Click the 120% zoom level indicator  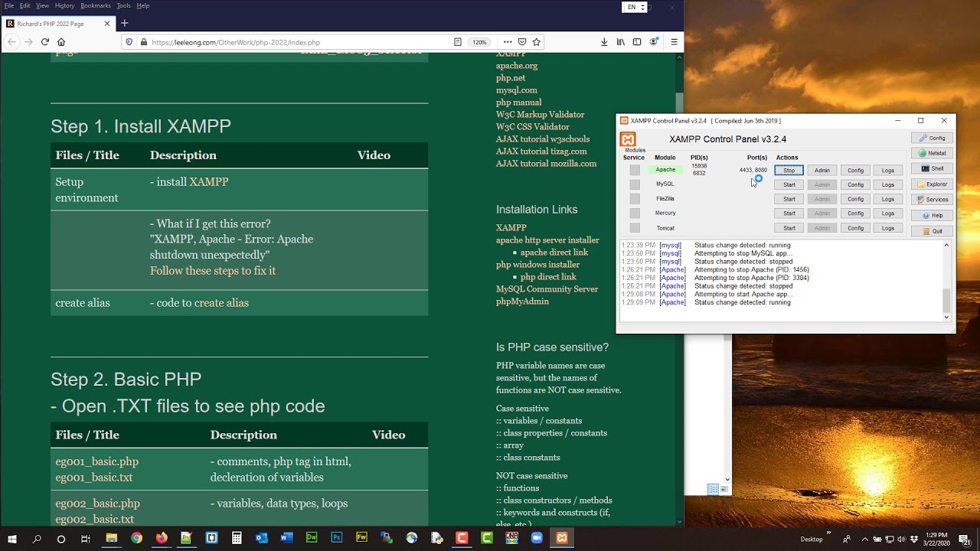coord(479,42)
